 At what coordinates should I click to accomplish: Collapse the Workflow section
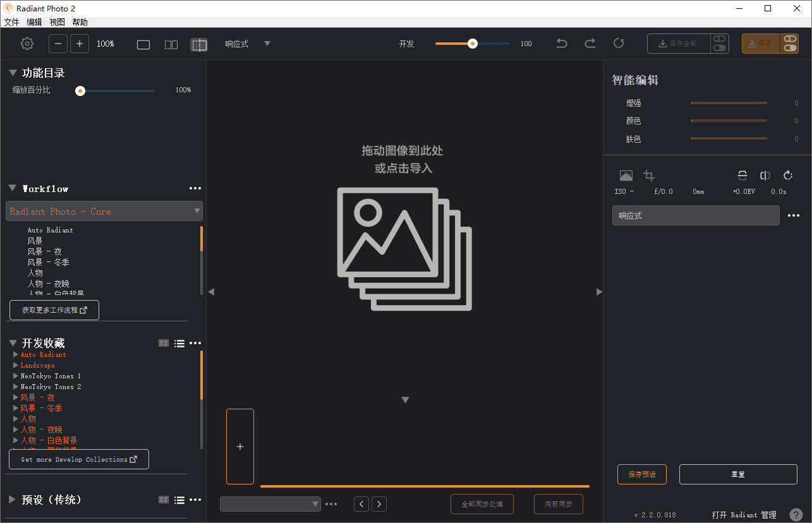tap(13, 188)
